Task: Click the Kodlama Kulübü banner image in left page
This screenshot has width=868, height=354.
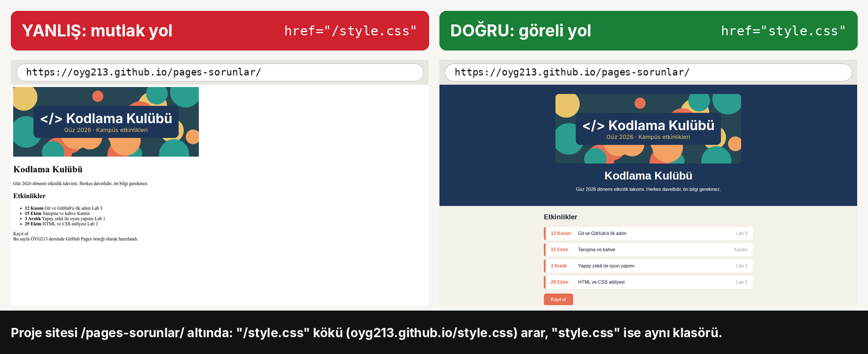Action: click(x=106, y=122)
